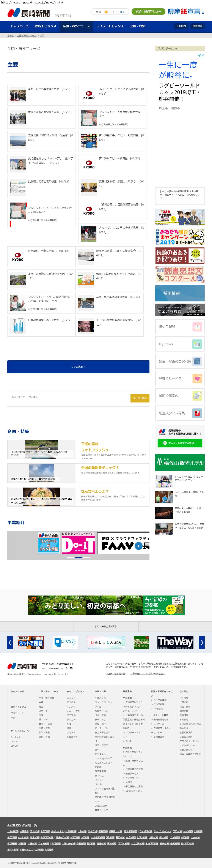212x868 pixels.
Task: Click the お問い合わせ一覧 footer link
Action: point(116,673)
